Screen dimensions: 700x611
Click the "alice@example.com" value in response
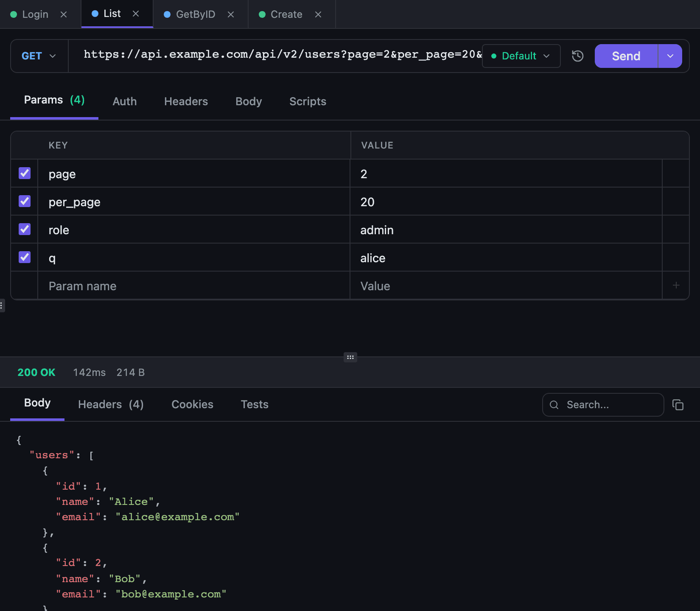[x=177, y=517]
